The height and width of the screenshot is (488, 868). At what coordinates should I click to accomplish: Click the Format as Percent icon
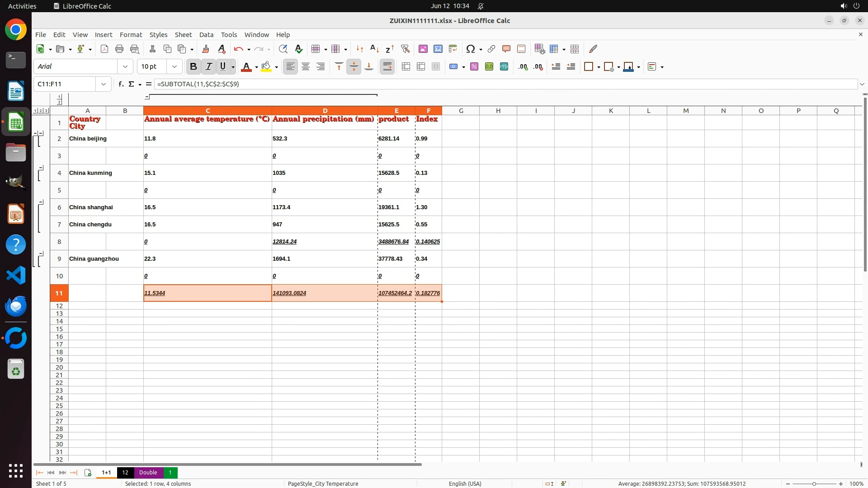[x=474, y=66]
